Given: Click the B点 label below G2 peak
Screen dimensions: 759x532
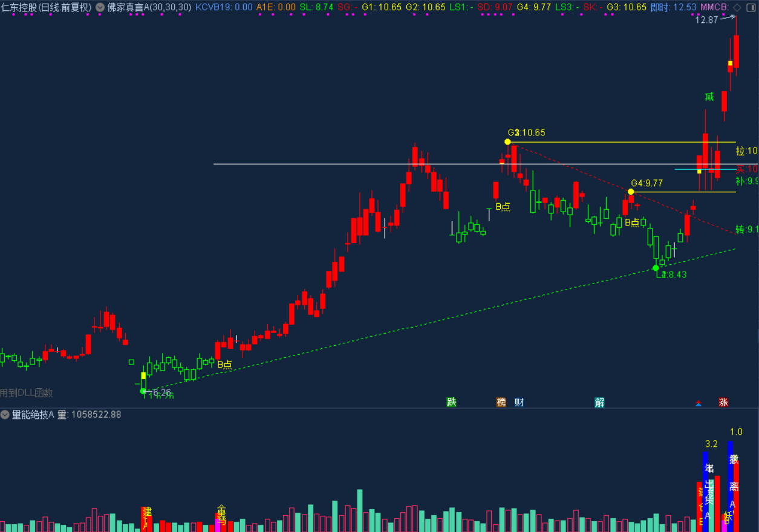Looking at the screenshot, I should pos(503,207).
